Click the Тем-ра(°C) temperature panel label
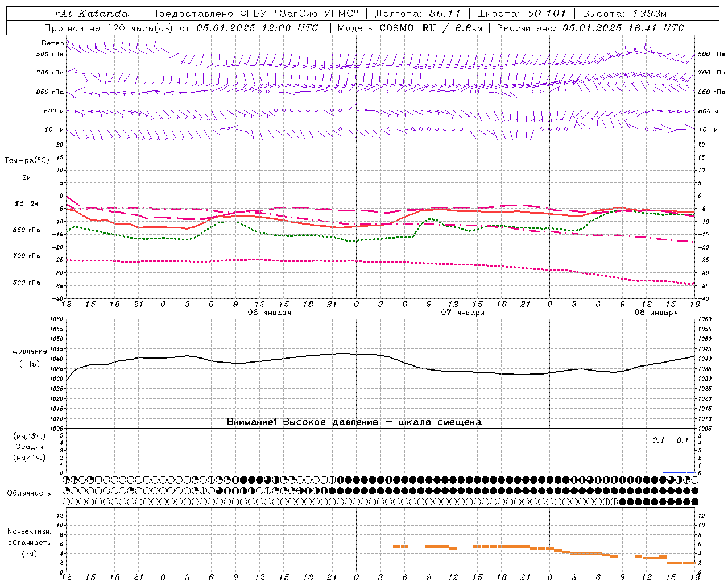This screenshot has width=728, height=582. coord(27,161)
